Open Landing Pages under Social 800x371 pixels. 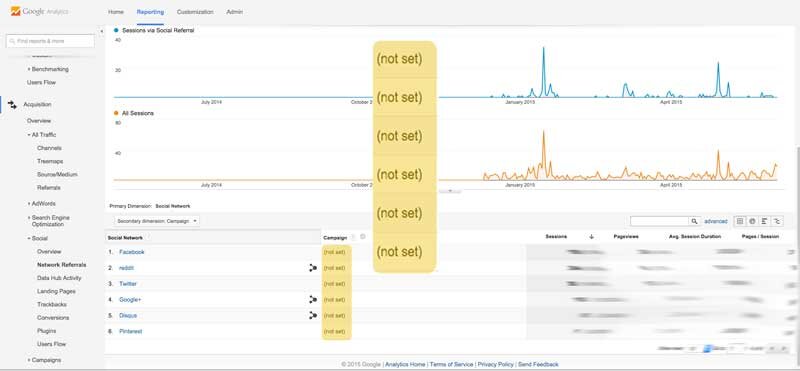tap(56, 291)
